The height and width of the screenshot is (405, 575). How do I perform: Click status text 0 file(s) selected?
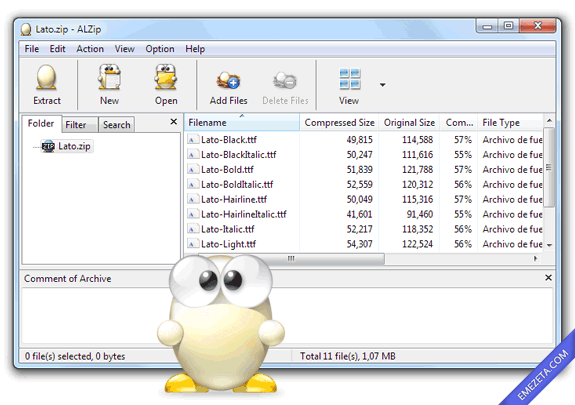click(x=75, y=356)
